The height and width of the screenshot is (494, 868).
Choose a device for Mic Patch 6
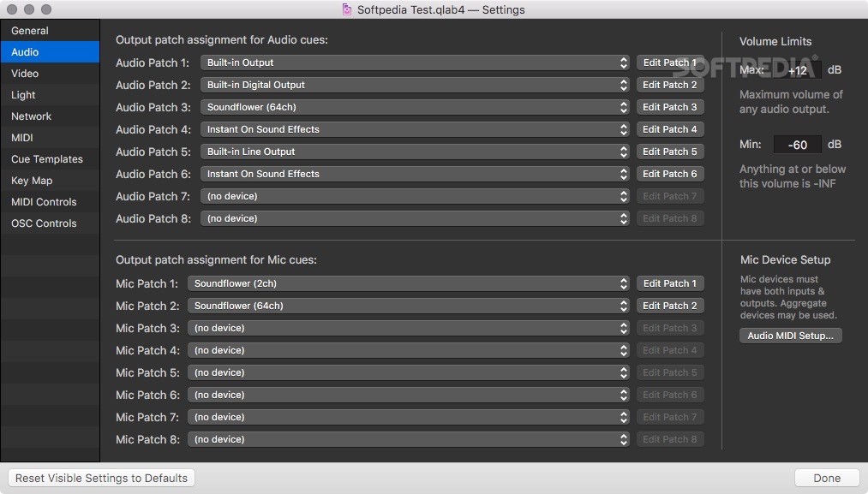[x=409, y=395]
